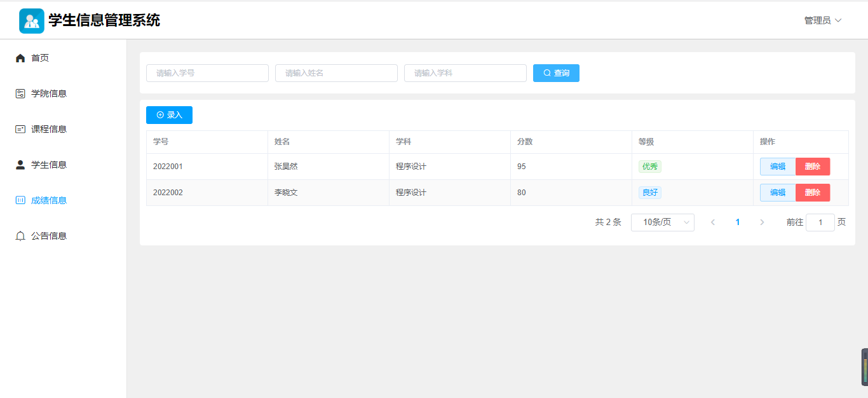
Task: Select page number 1 in pagination
Action: click(x=738, y=223)
